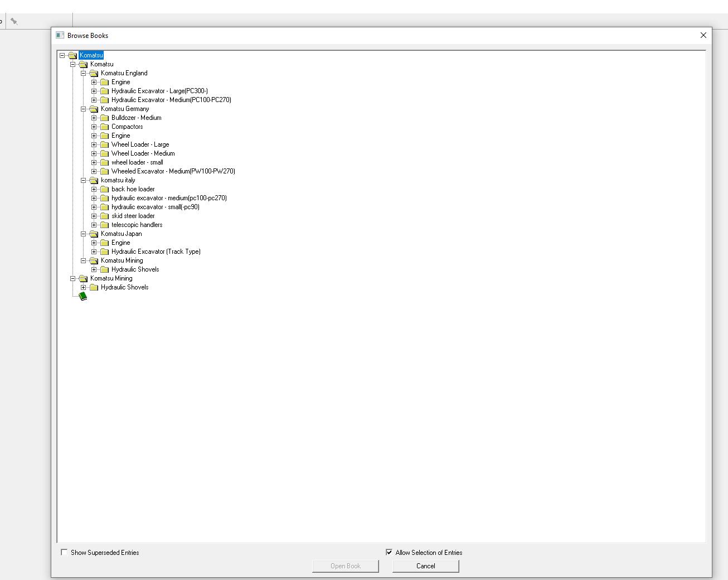Click the Cancel button

pos(426,565)
